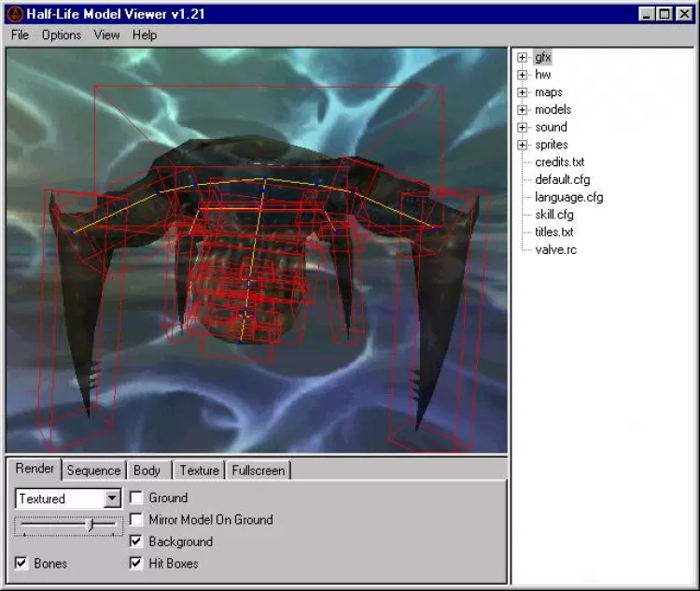Select skill.cfg in the file list
Image resolution: width=700 pixels, height=591 pixels.
coord(554,215)
